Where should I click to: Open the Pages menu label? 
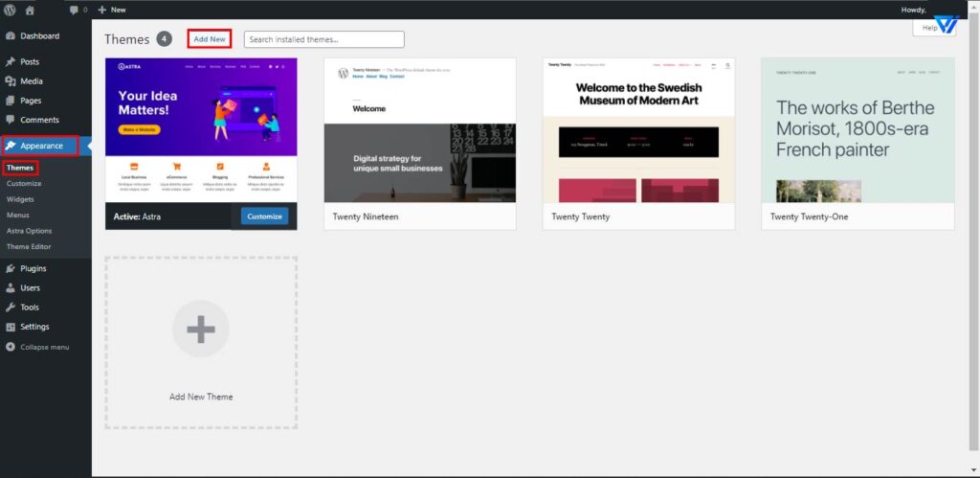pyautogui.click(x=31, y=101)
